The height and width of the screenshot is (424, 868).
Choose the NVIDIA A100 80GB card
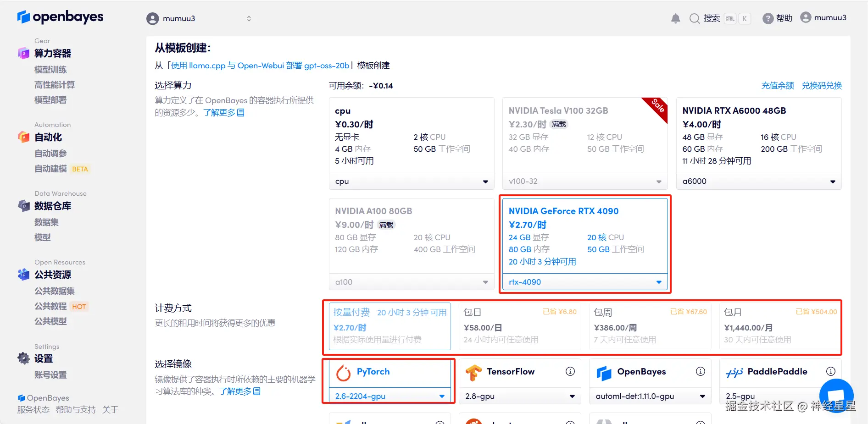coord(412,236)
